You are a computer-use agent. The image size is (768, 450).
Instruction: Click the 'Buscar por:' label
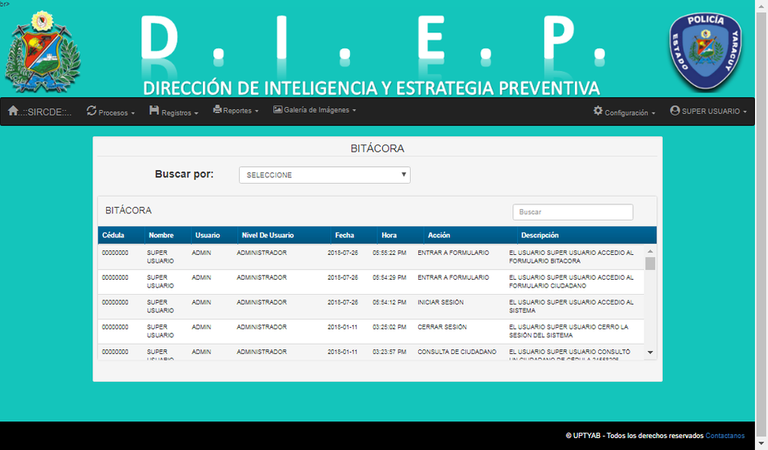pos(184,174)
